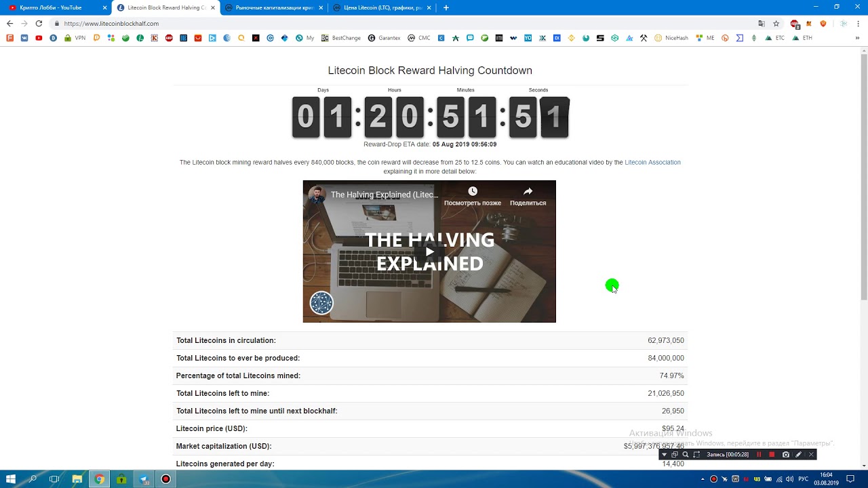The image size is (868, 488).
Task: Close the Крипто Лобби - YouTube tab
Action: pos(104,7)
